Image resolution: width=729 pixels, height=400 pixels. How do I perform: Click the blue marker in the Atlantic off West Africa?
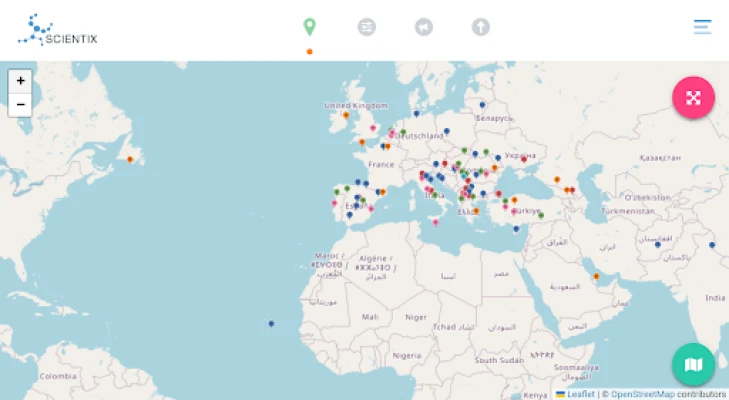271,323
